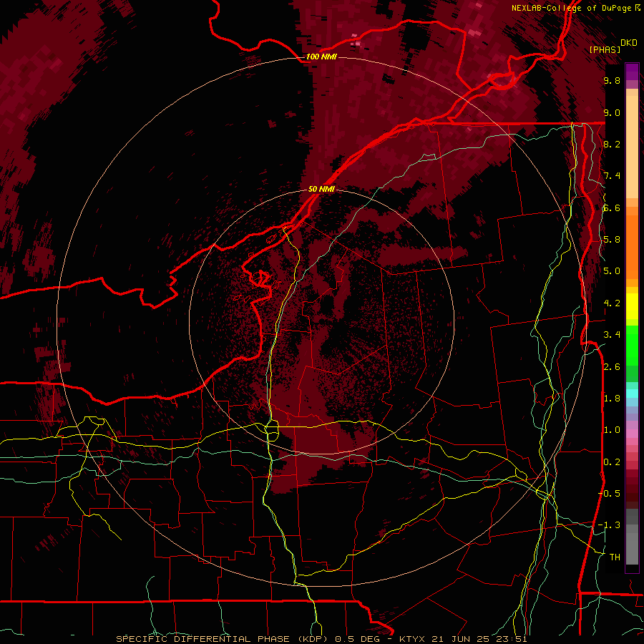The image size is (644, 644).
Task: Click the TH threshold label
Action: coord(615,557)
